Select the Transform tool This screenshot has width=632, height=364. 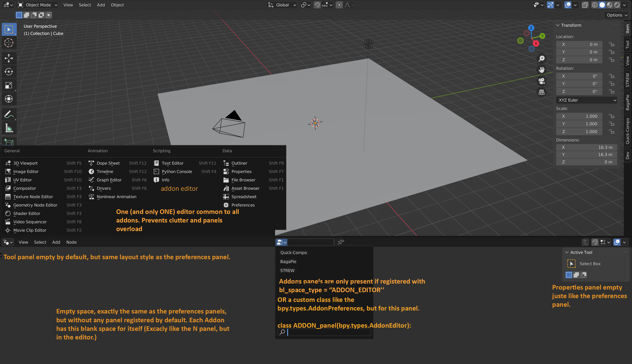pos(9,99)
